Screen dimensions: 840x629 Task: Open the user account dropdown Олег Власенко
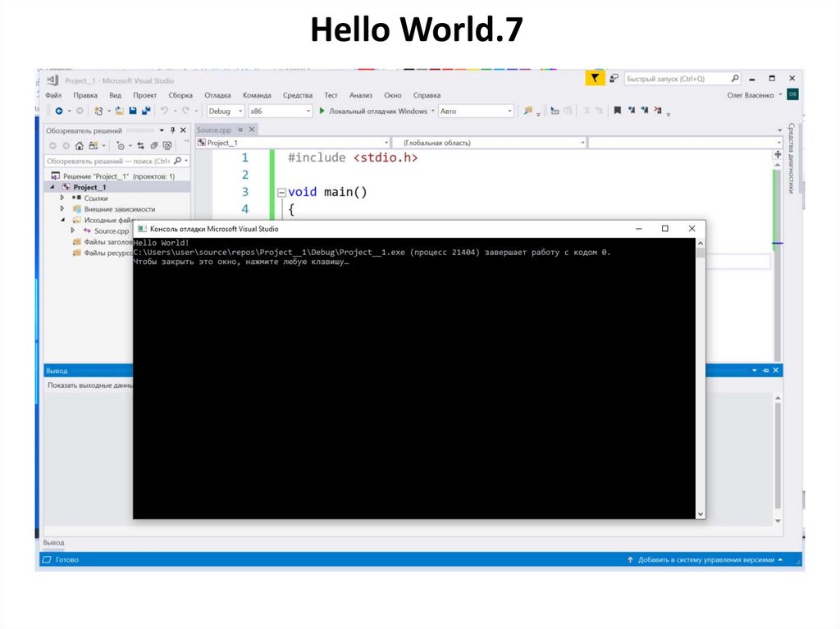click(x=755, y=95)
